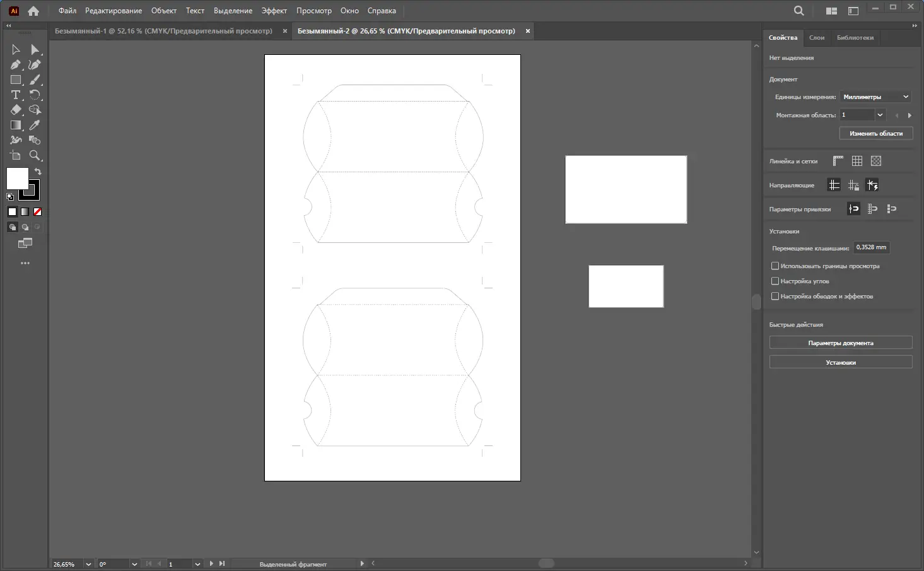The height and width of the screenshot is (571, 924).
Task: Expand the left toolbar panel
Action: click(8, 26)
